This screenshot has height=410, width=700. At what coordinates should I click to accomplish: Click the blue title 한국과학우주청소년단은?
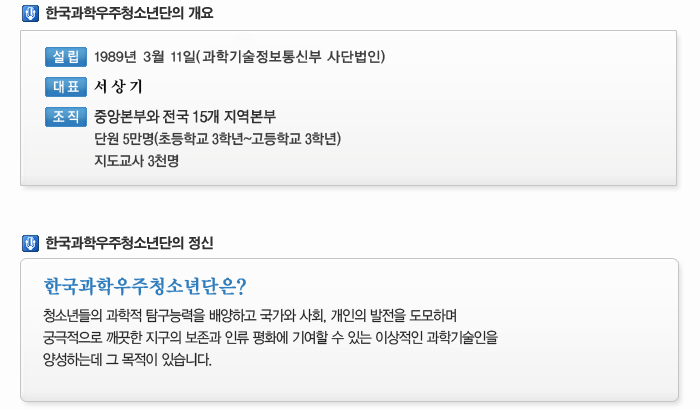coord(146,287)
